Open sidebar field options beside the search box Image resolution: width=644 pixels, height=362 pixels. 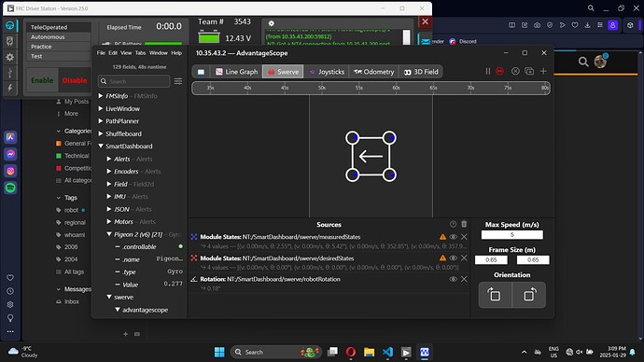pos(178,81)
